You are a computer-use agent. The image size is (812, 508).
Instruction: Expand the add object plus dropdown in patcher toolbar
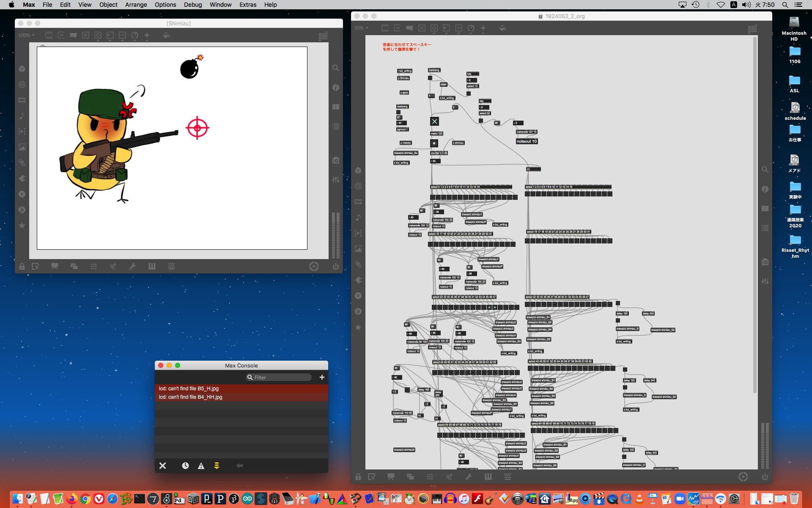tap(483, 28)
